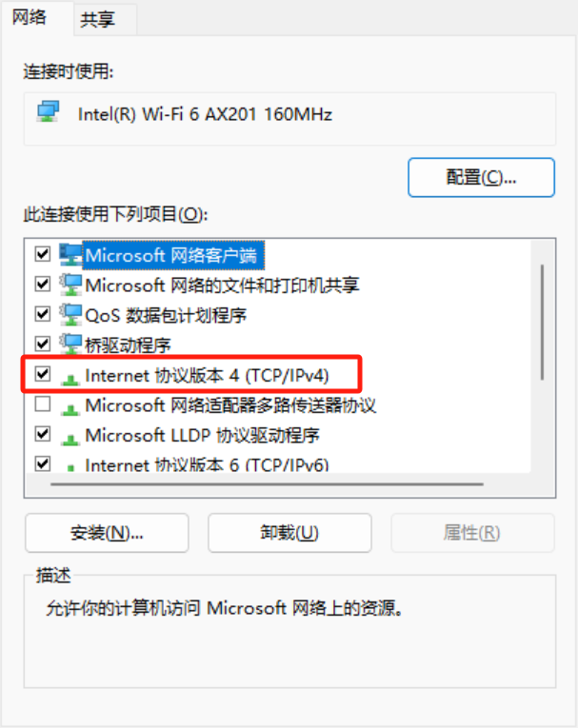The width and height of the screenshot is (578, 728).
Task: Switch to the 共享 tab
Action: 97,19
